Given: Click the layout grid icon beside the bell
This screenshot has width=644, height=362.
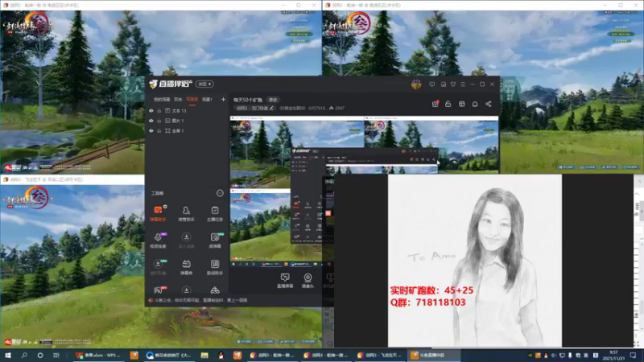Looking at the screenshot, I should point(461,105).
